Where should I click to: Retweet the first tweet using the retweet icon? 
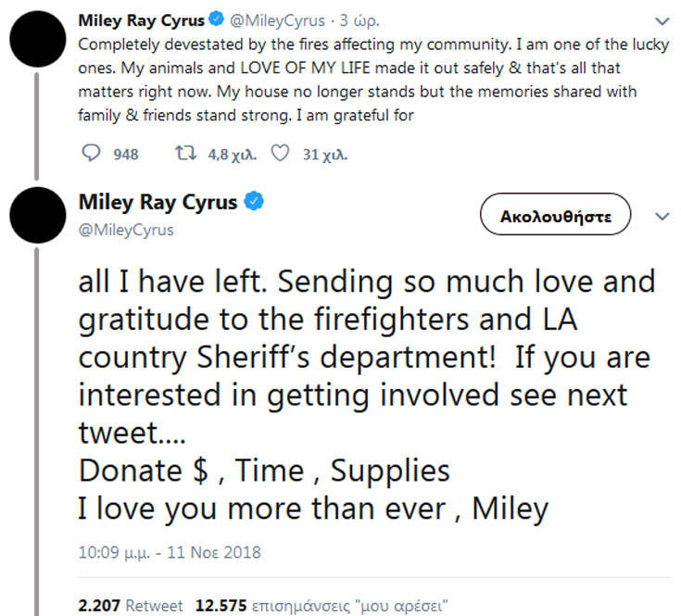tap(183, 154)
